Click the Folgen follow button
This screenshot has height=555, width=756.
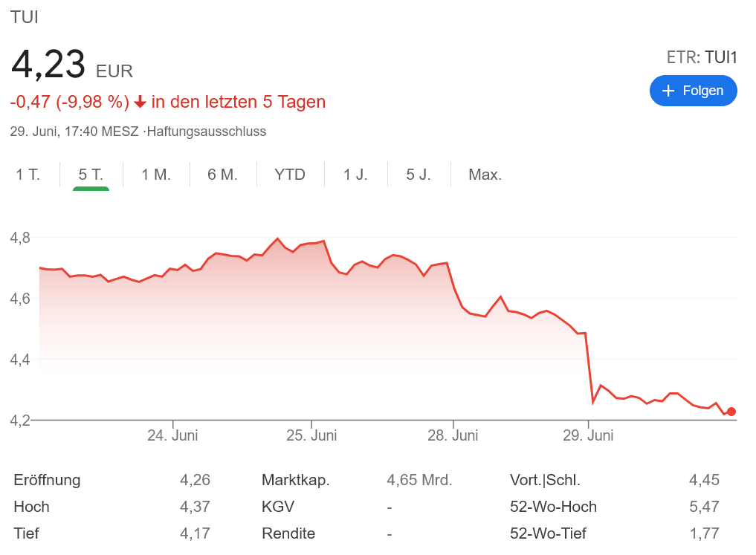693,91
